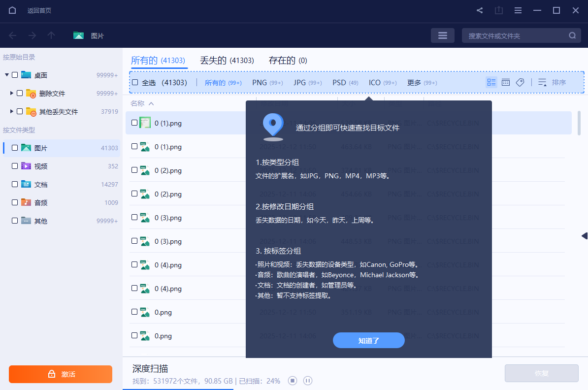Open the hamburger menu in title bar
Image resolution: width=588 pixels, height=390 pixels.
518,10
